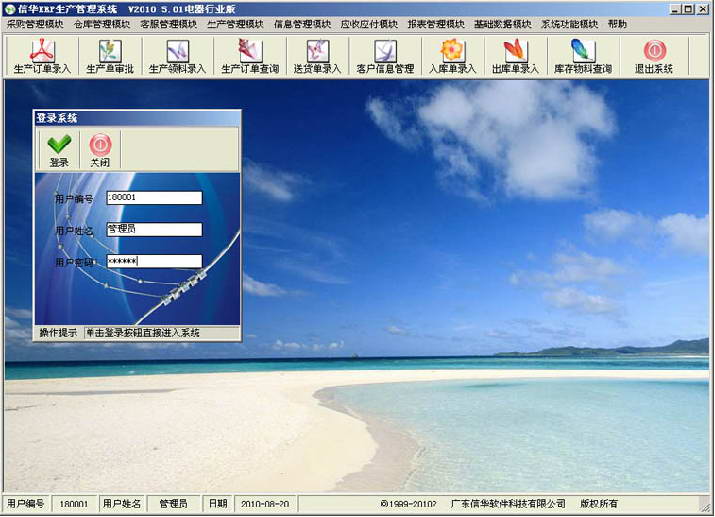Open the 采购管理模块 menu
This screenshot has width=715, height=517.
35,24
